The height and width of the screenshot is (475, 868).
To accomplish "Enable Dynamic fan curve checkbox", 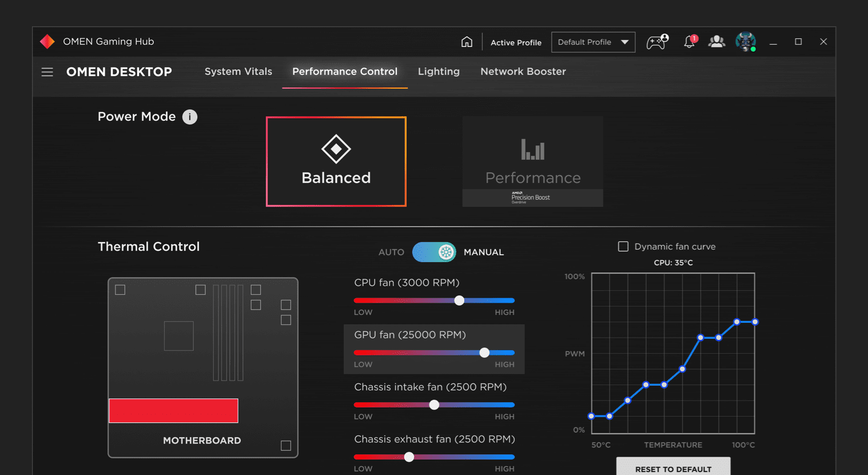I will coord(623,247).
